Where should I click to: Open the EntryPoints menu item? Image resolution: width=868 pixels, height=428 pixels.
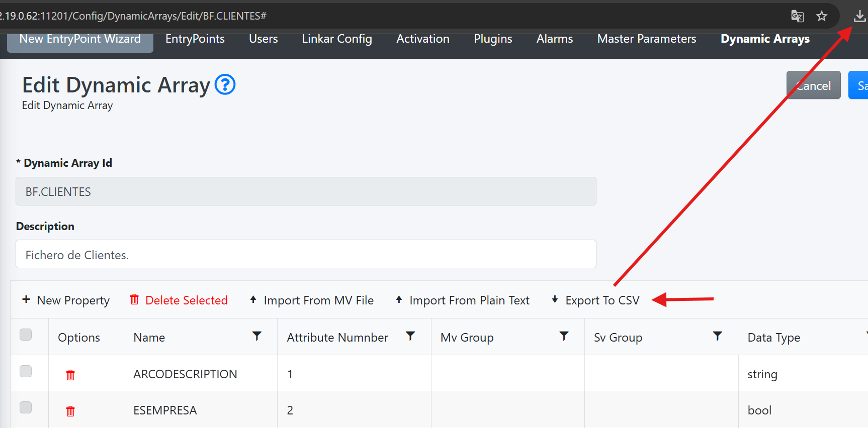(195, 39)
